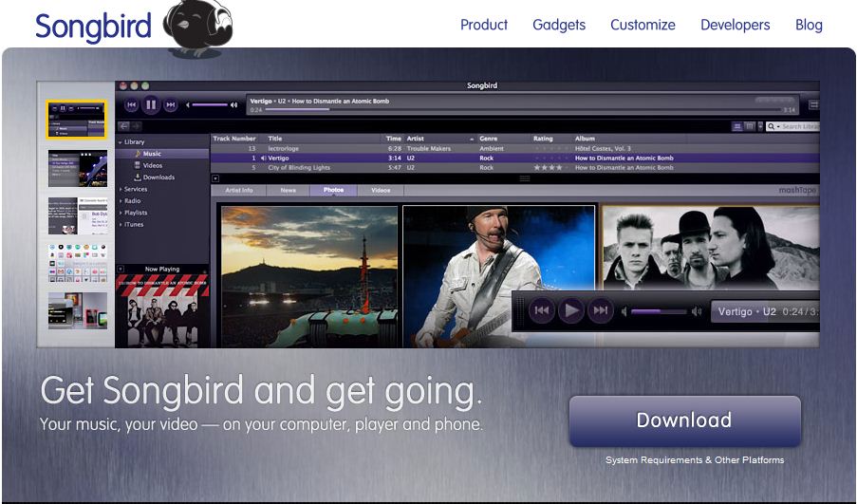Click the black bird mascot logo
The height and width of the screenshot is (504, 857).
tap(199, 28)
